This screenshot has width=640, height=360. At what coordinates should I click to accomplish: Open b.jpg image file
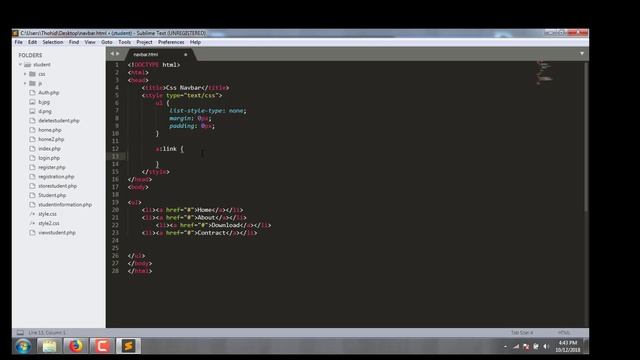(44, 102)
